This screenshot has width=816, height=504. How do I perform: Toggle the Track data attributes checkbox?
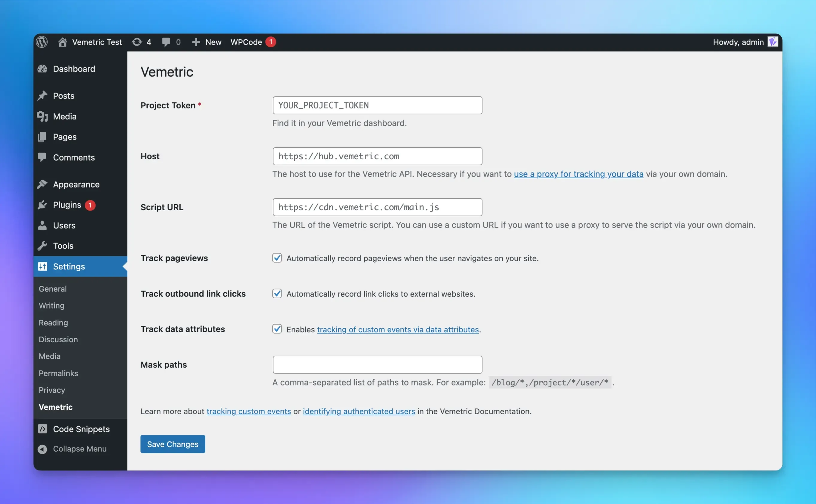point(277,329)
